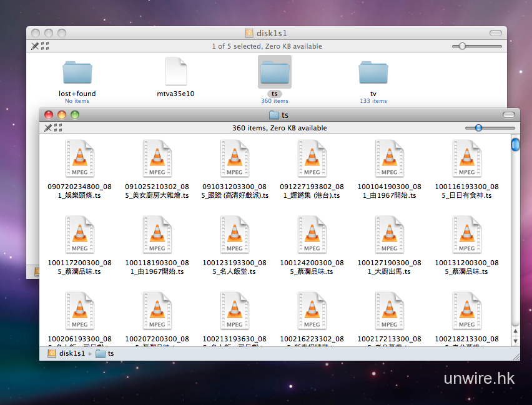Select file 100118190300_081_由1967開始.ts

157,235
